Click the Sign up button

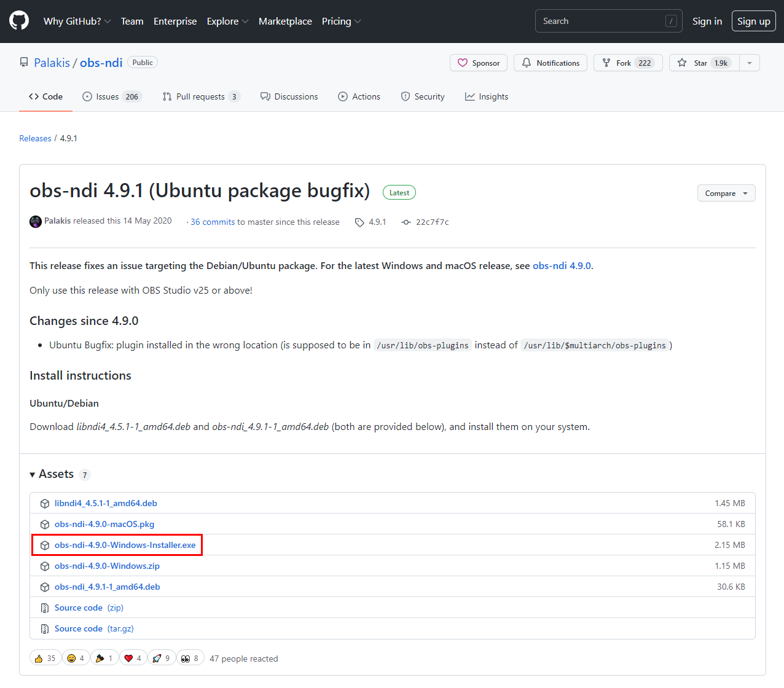pyautogui.click(x=754, y=21)
